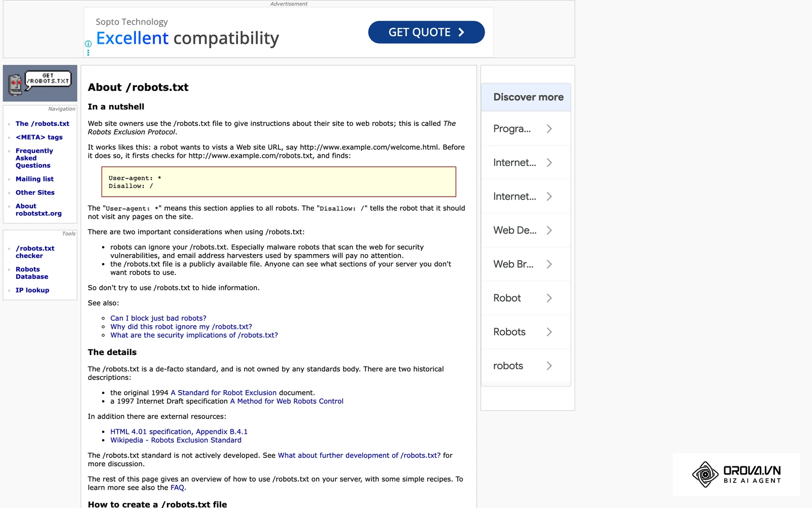This screenshot has width=812, height=508.
Task: Expand the Web De... discover item
Action: [x=526, y=230]
